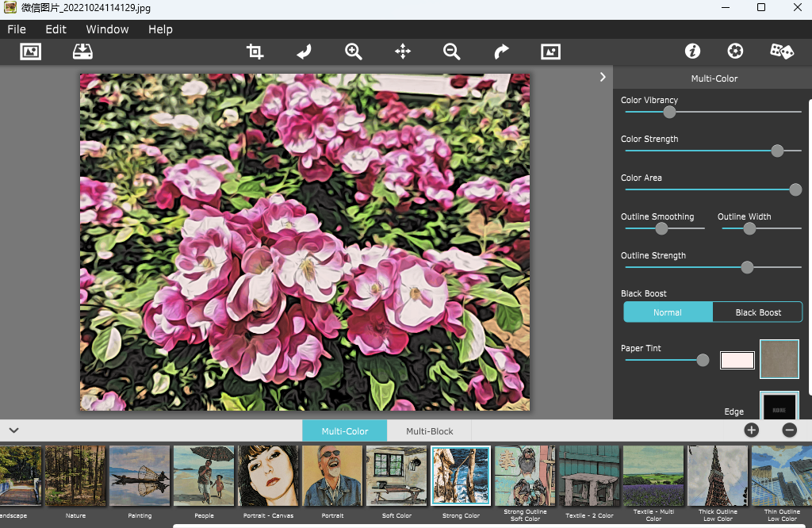Switch to the Multi-Block tab
This screenshot has height=528, width=812.
tap(429, 431)
